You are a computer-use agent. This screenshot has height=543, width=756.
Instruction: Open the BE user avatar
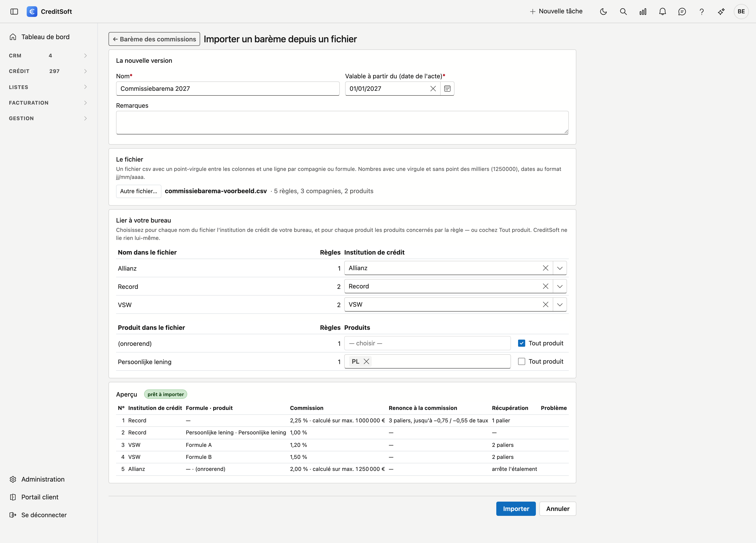tap(741, 12)
